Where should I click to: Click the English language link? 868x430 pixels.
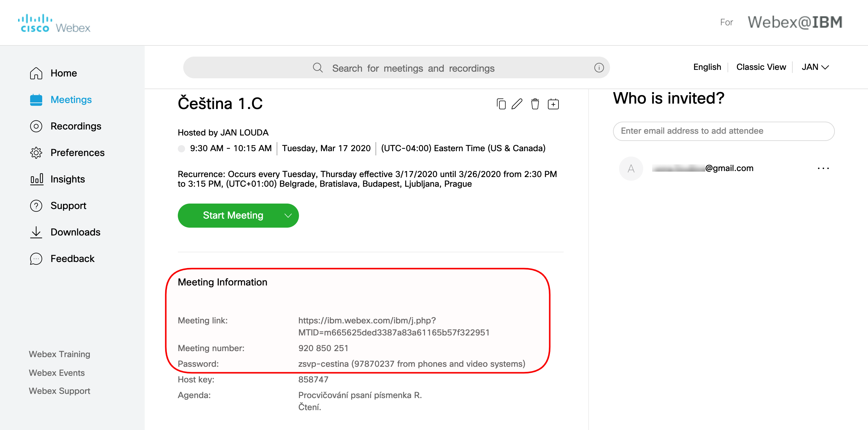coord(707,67)
